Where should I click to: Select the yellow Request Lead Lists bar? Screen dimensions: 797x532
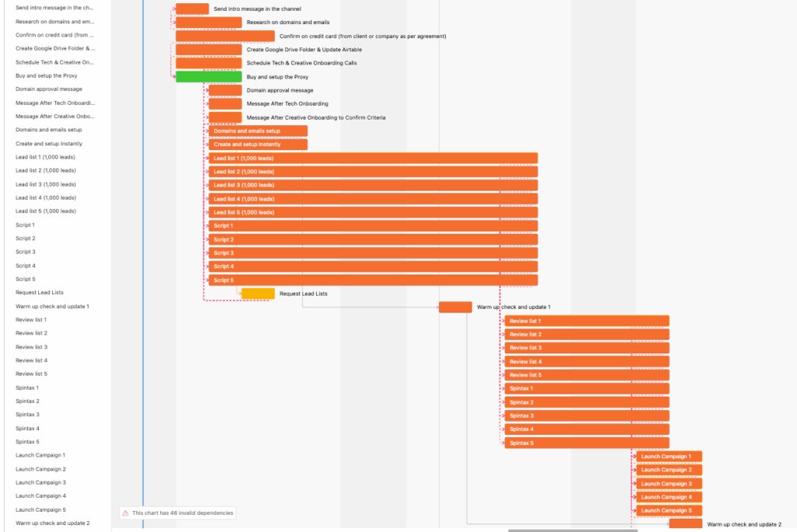click(x=258, y=294)
